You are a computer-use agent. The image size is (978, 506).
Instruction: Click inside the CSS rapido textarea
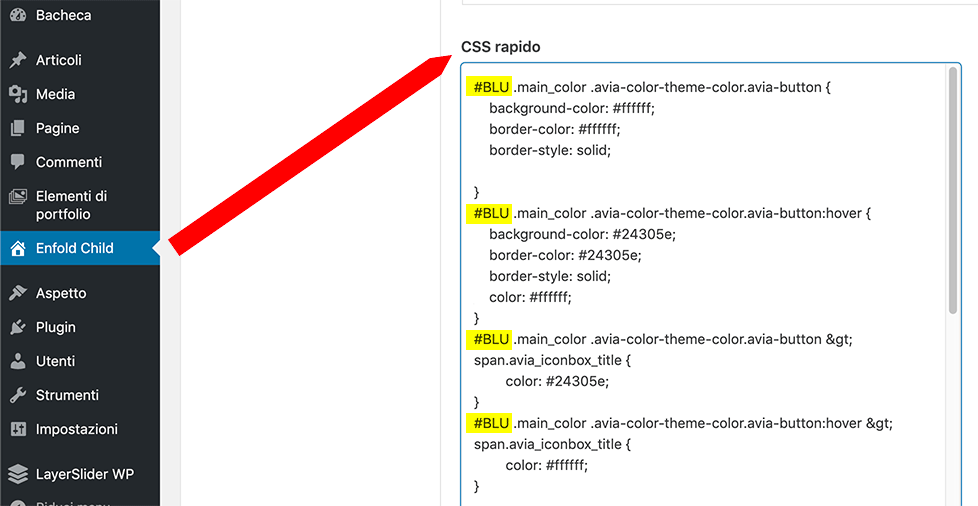click(x=711, y=284)
